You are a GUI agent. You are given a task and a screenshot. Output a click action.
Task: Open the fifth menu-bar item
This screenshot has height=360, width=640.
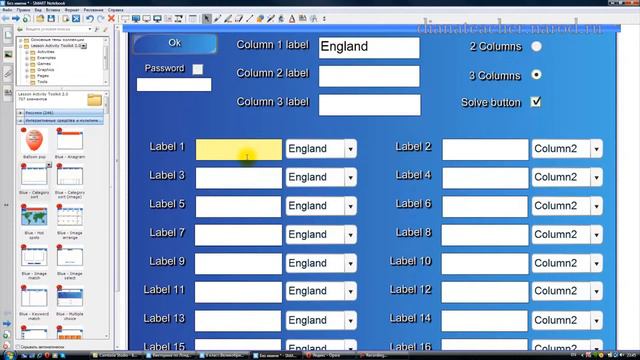pyautogui.click(x=72, y=10)
